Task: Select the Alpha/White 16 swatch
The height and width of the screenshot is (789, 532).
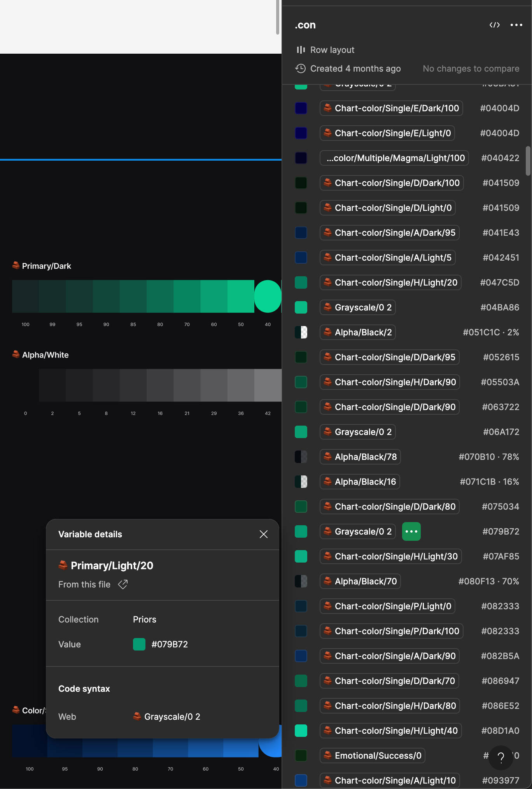Action: point(160,385)
